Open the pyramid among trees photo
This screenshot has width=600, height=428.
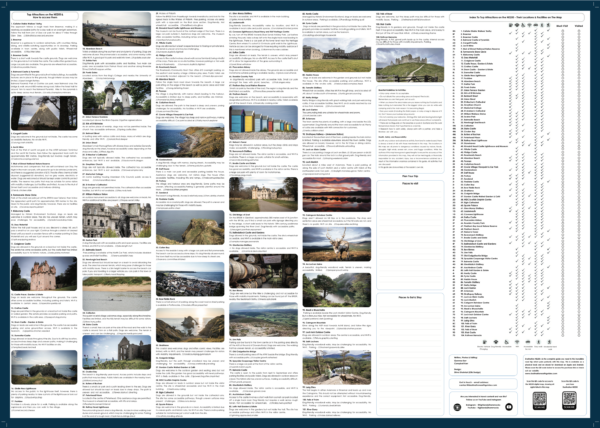click(44, 113)
